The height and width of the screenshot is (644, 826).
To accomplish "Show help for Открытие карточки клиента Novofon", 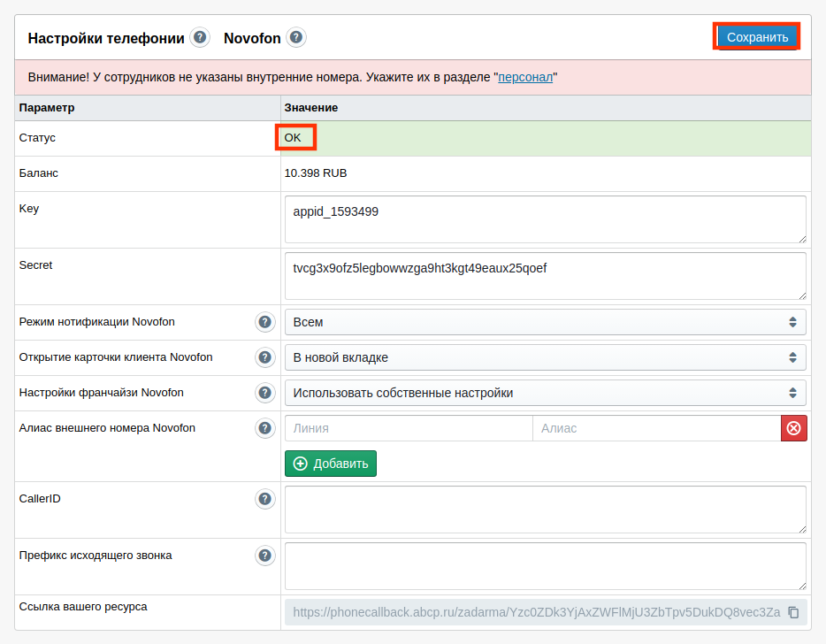I will [265, 357].
